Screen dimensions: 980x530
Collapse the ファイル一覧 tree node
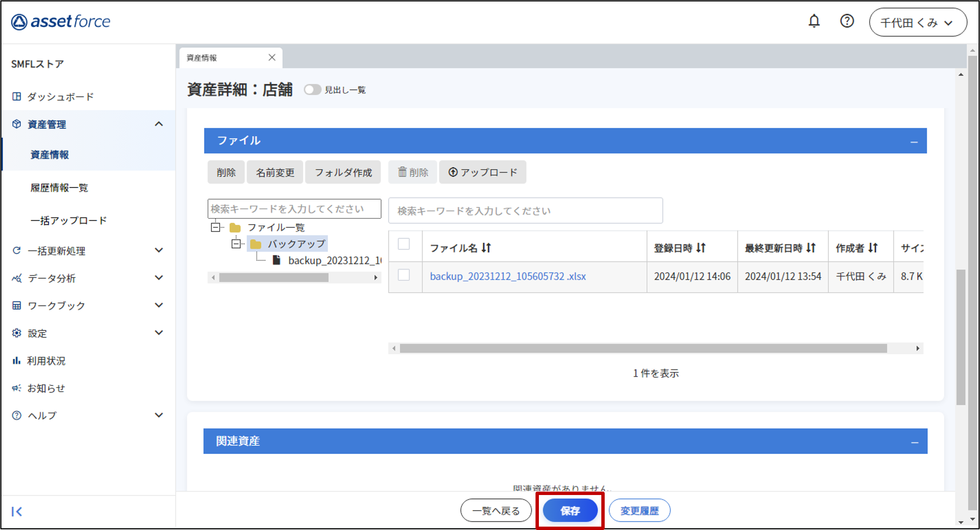pyautogui.click(x=216, y=228)
